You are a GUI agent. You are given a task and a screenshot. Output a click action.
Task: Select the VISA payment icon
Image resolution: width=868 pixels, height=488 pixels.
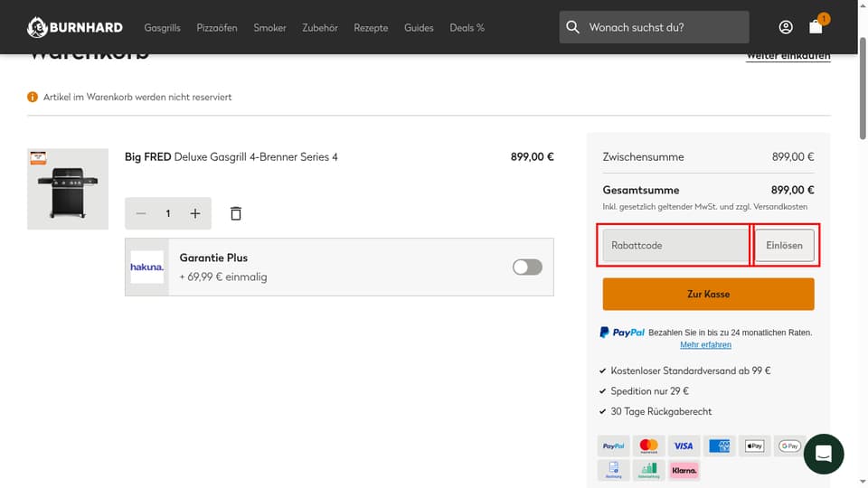684,446
